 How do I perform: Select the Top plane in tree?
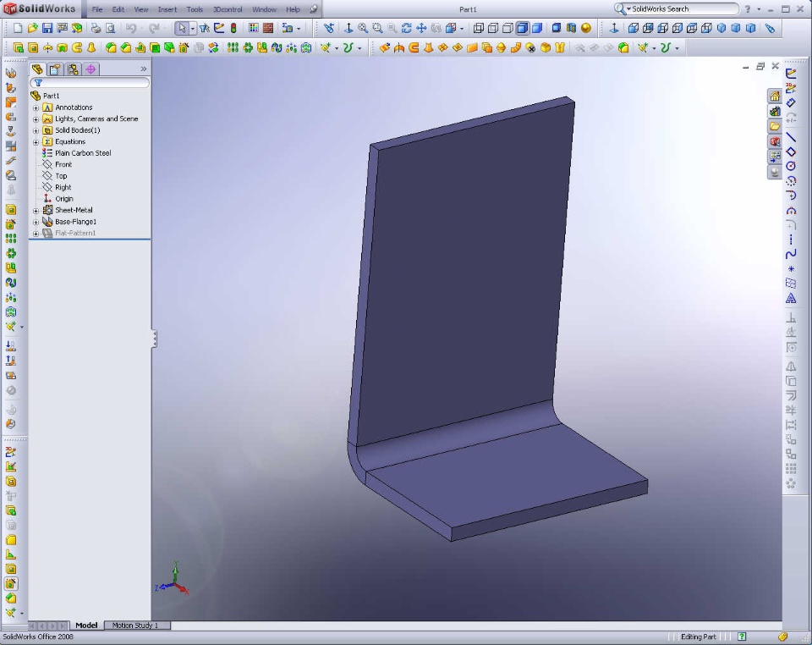point(55,175)
